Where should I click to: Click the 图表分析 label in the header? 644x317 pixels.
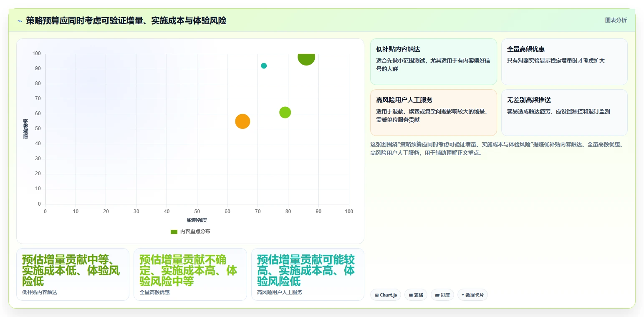click(x=616, y=20)
